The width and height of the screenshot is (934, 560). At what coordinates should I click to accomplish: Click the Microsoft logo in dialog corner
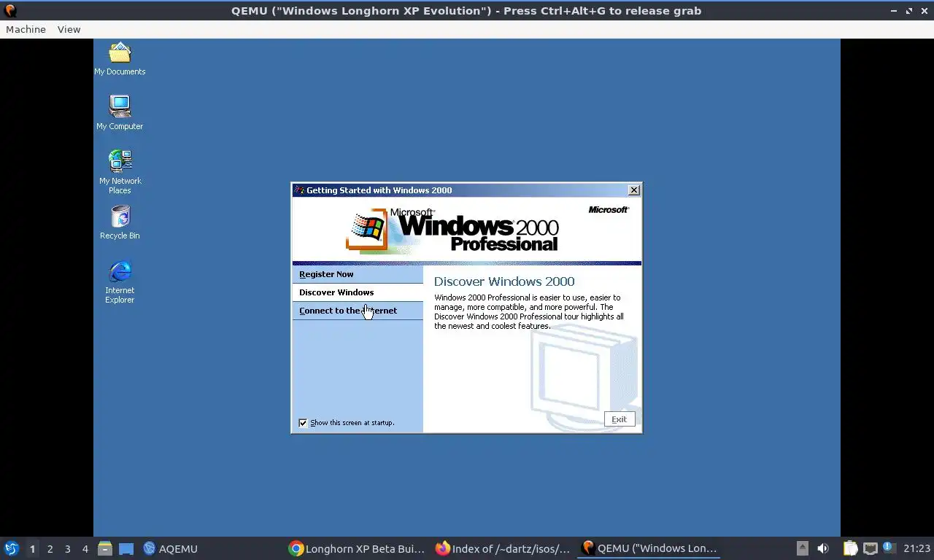click(609, 210)
